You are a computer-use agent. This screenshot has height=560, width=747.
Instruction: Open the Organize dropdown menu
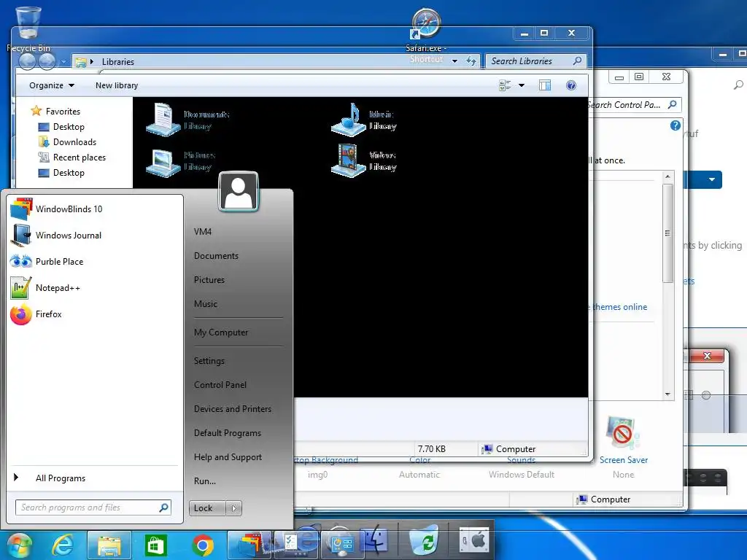coord(52,85)
